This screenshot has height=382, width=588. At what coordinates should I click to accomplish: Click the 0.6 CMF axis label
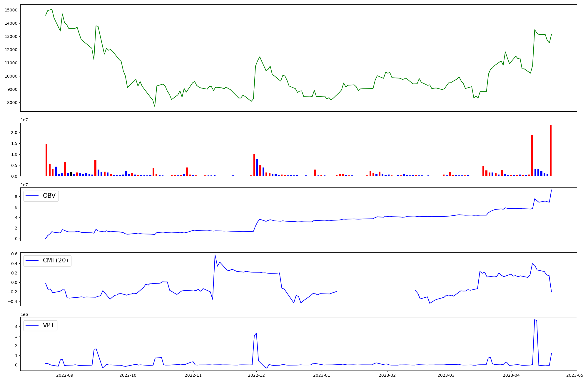click(14, 254)
